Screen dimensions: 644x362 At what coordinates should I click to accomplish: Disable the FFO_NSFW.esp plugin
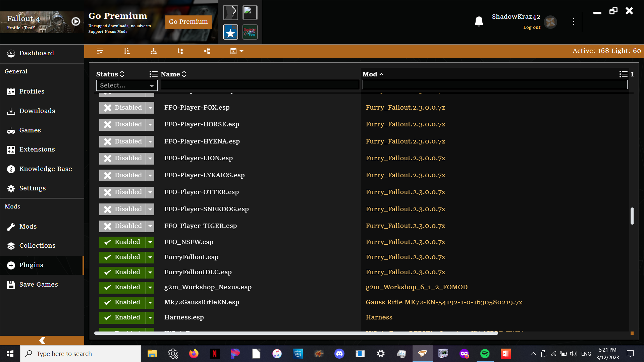(122, 242)
